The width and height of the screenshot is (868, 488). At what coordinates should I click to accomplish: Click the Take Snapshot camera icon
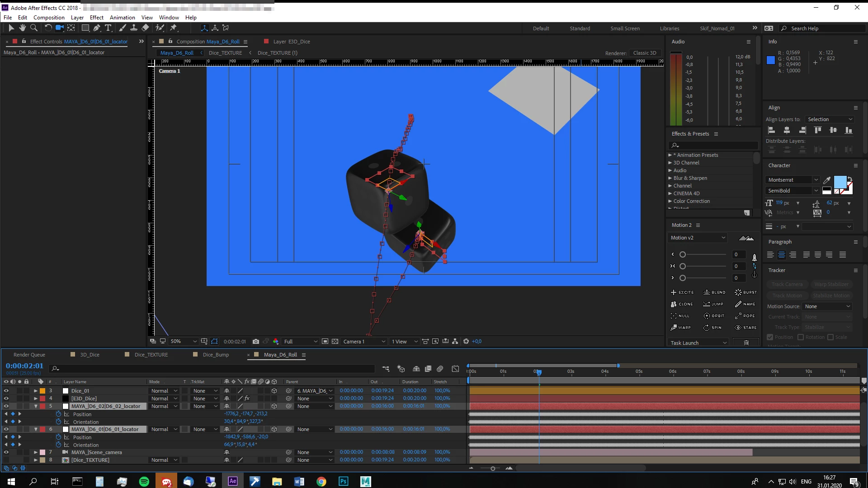click(256, 342)
